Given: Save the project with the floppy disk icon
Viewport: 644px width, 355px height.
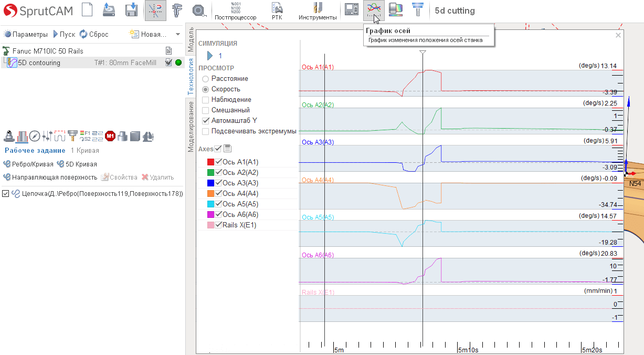Looking at the screenshot, I should pos(132,10).
